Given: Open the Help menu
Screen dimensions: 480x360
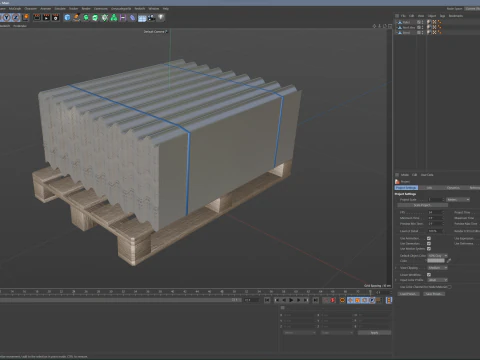Looking at the screenshot, I should point(166,9).
